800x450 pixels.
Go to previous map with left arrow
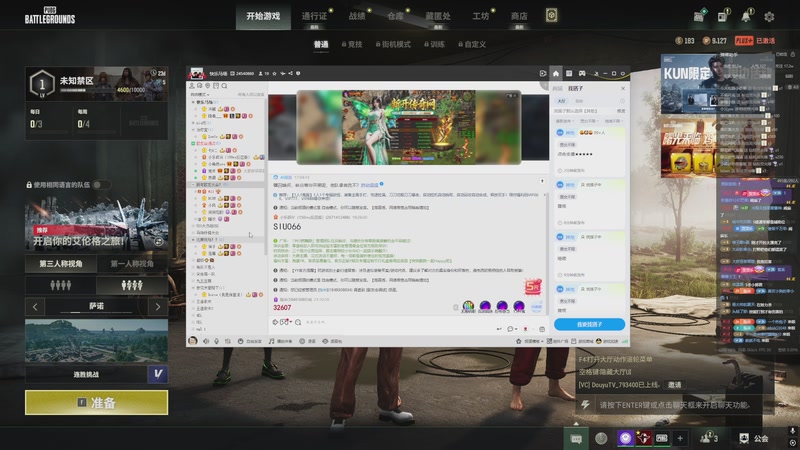[35, 307]
